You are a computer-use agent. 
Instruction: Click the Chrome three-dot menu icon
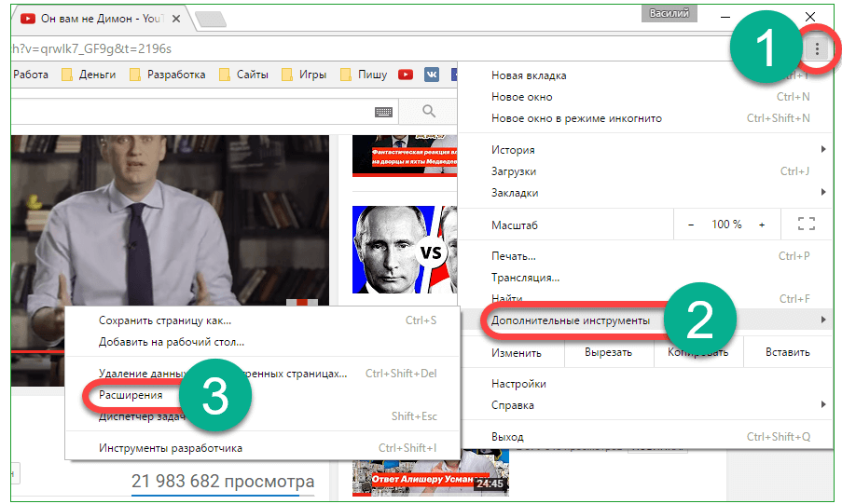click(817, 48)
